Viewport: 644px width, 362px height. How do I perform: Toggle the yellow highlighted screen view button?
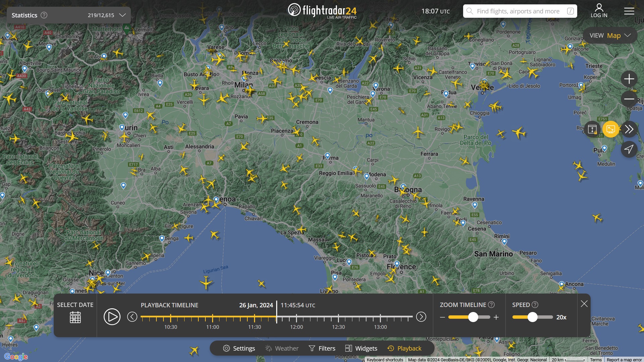610,129
